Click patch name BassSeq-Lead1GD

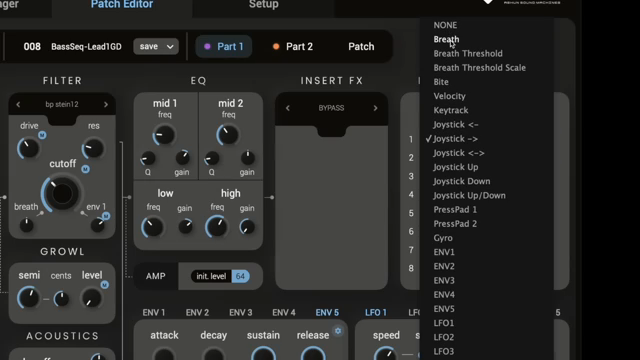86,47
